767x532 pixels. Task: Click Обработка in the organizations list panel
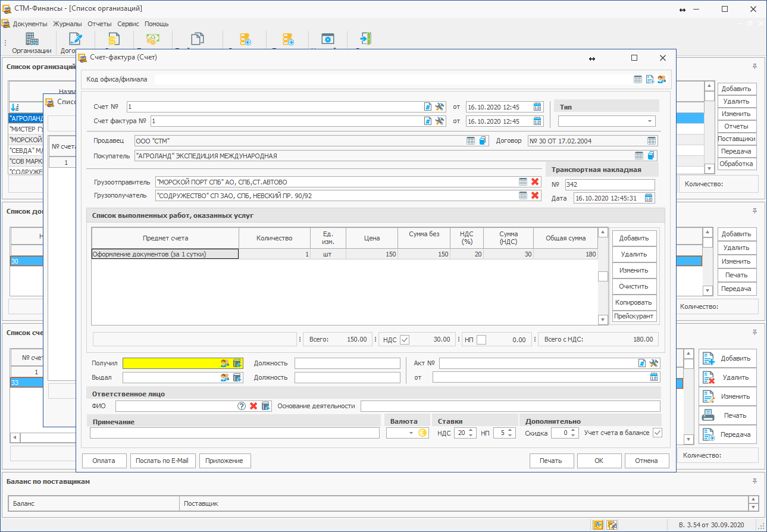[x=737, y=164]
